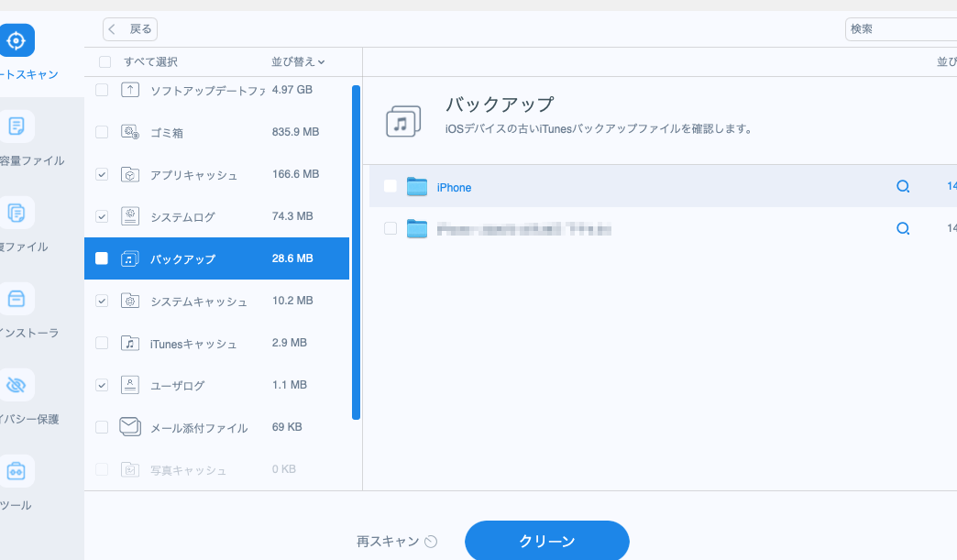The width and height of the screenshot is (957, 560).
Task: Click the software update file icon
Action: pos(130,90)
